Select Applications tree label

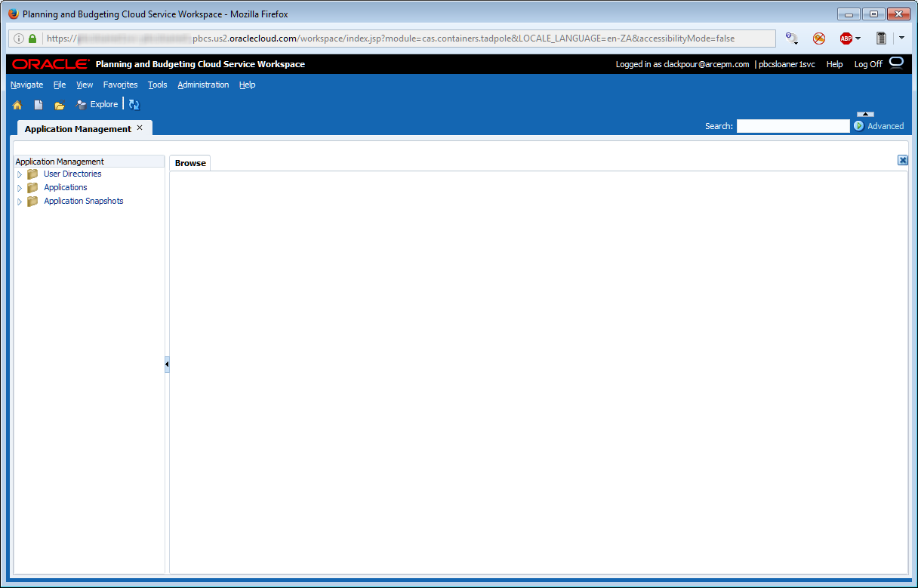[x=66, y=188]
